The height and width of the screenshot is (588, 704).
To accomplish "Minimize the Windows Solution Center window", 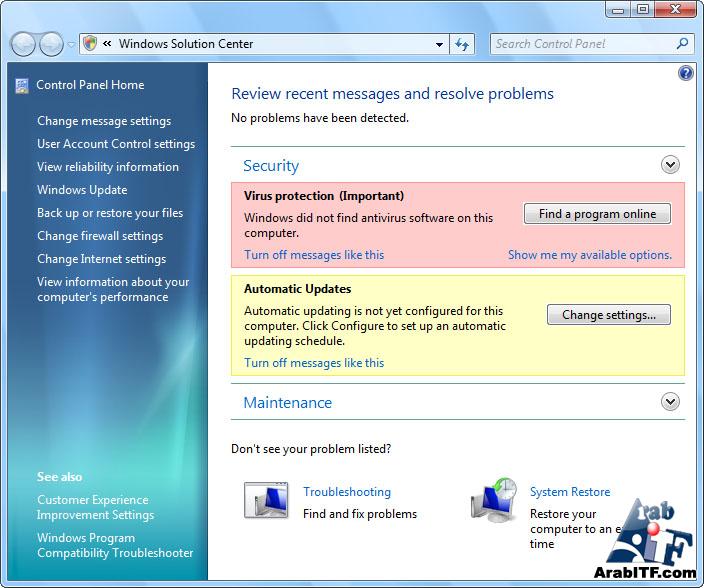I will click(x=617, y=9).
